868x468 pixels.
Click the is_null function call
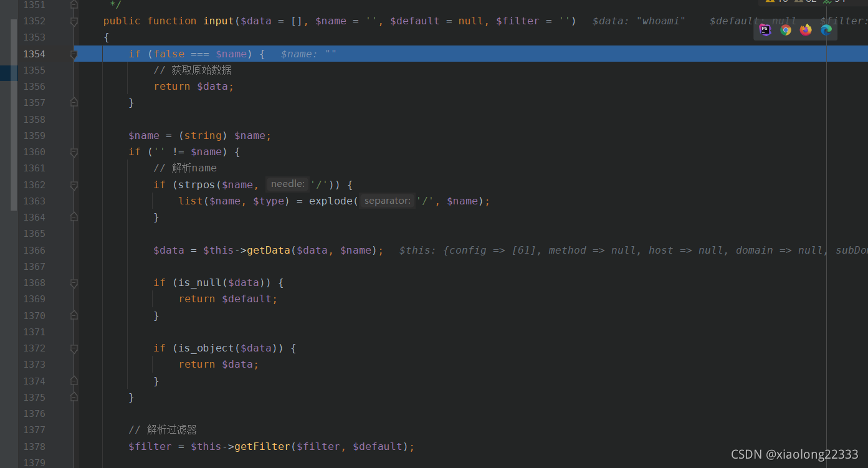200,283
